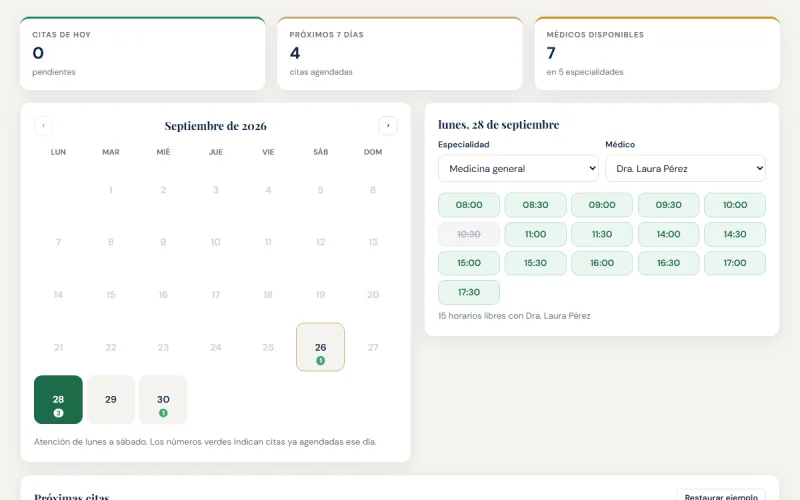Click the green badge under day 26
The width and height of the screenshot is (800, 500).
pos(320,361)
